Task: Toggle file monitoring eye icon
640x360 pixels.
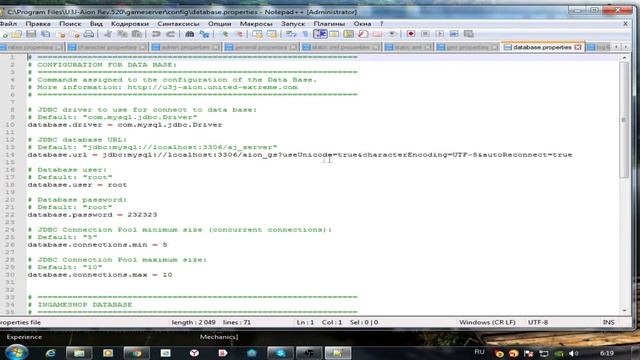Action: point(392,34)
